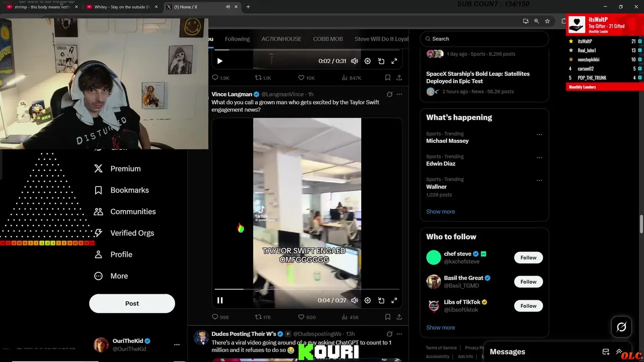Open the Steve Will Do It Loyal tab

(381, 39)
